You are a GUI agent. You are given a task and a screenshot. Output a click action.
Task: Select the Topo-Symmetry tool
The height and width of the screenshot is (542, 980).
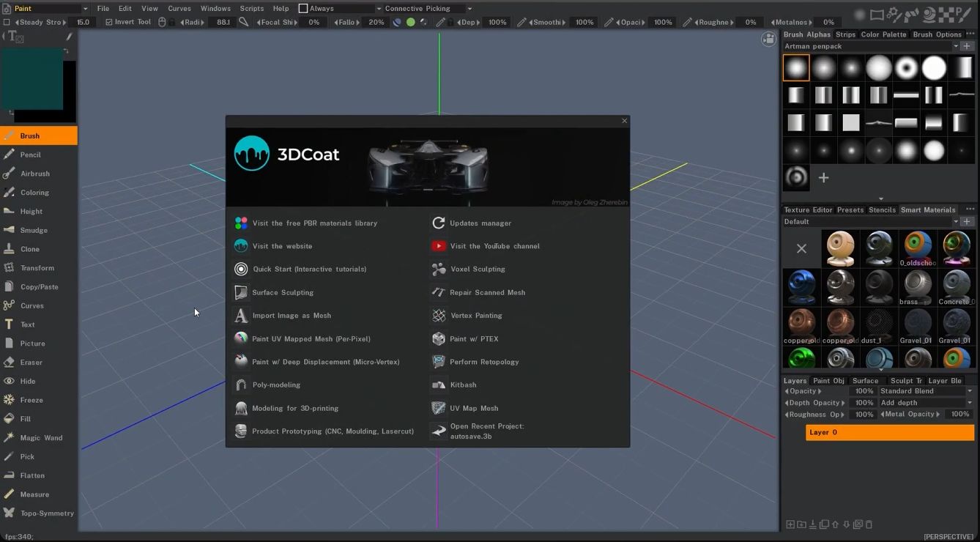point(38,513)
